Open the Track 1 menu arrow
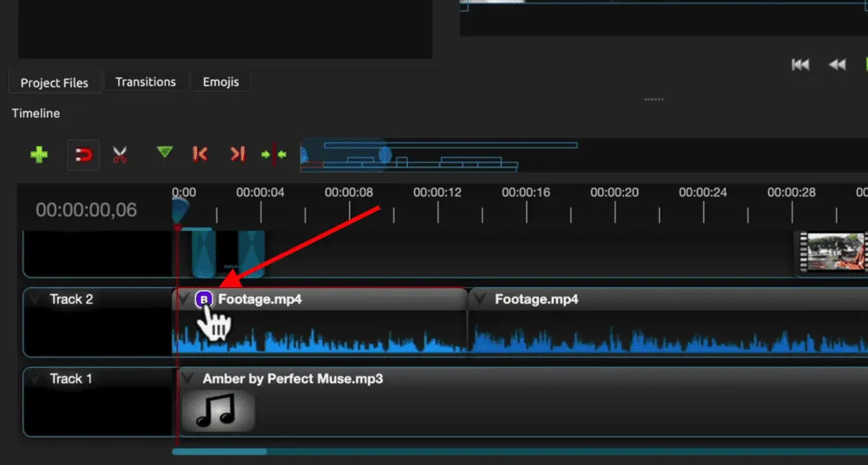Viewport: 868px width, 465px height. [x=35, y=378]
